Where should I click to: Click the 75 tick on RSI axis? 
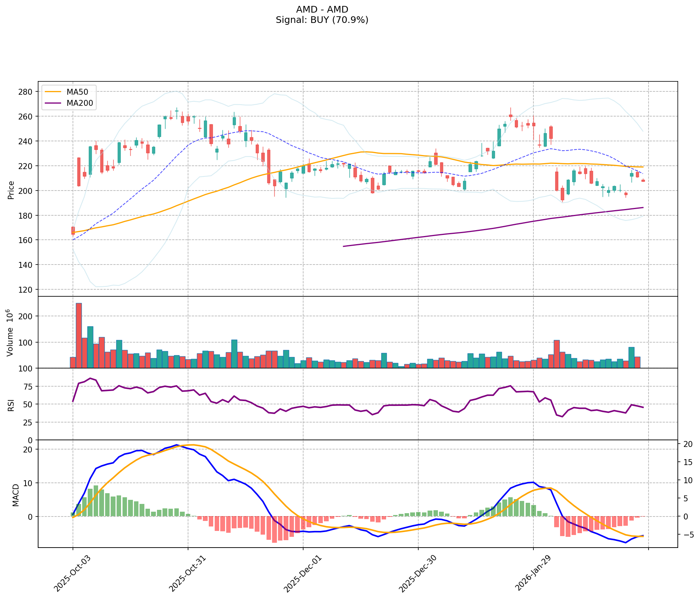tap(29, 387)
